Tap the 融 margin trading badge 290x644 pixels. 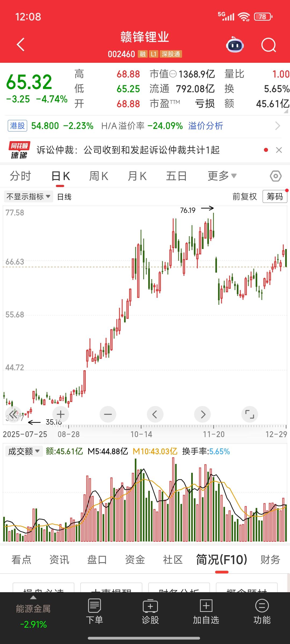click(x=143, y=54)
